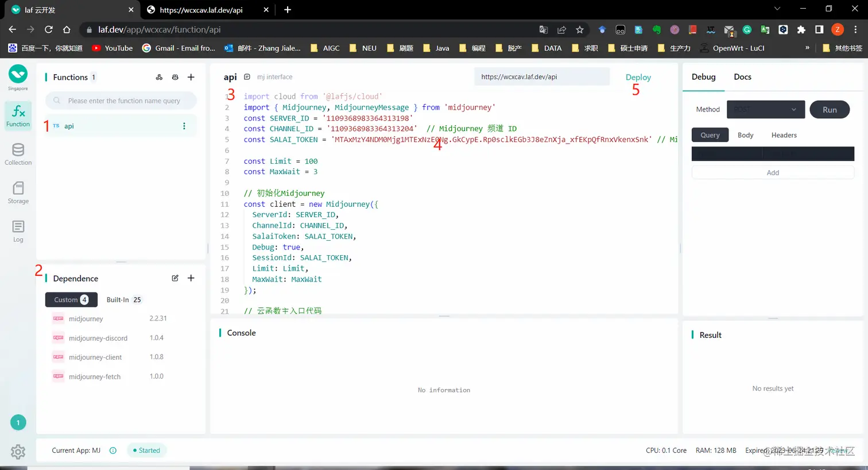868x470 pixels.
Task: Open settings gear at sidebar bottom
Action: click(x=18, y=452)
